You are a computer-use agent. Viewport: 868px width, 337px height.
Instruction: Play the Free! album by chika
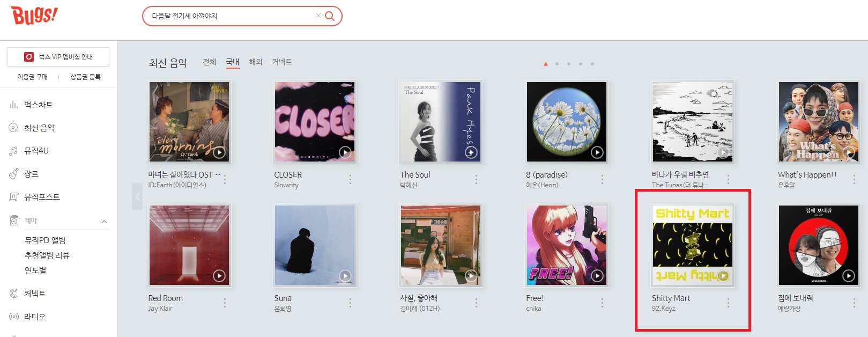click(x=597, y=276)
